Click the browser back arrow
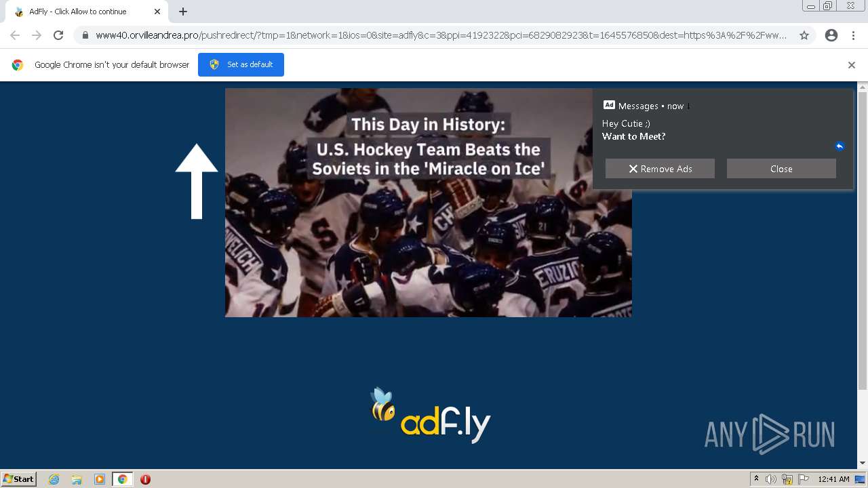Image resolution: width=868 pixels, height=488 pixels. [x=15, y=35]
